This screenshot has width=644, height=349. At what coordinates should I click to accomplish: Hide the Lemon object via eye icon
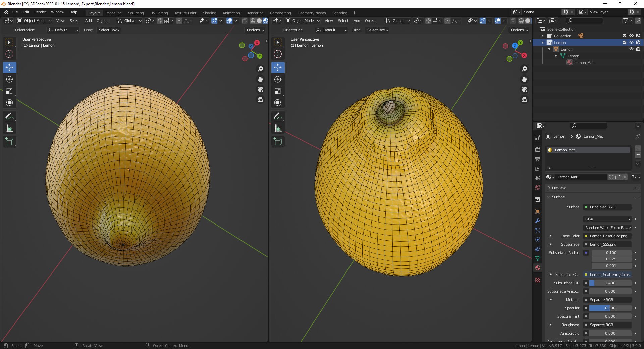(631, 49)
